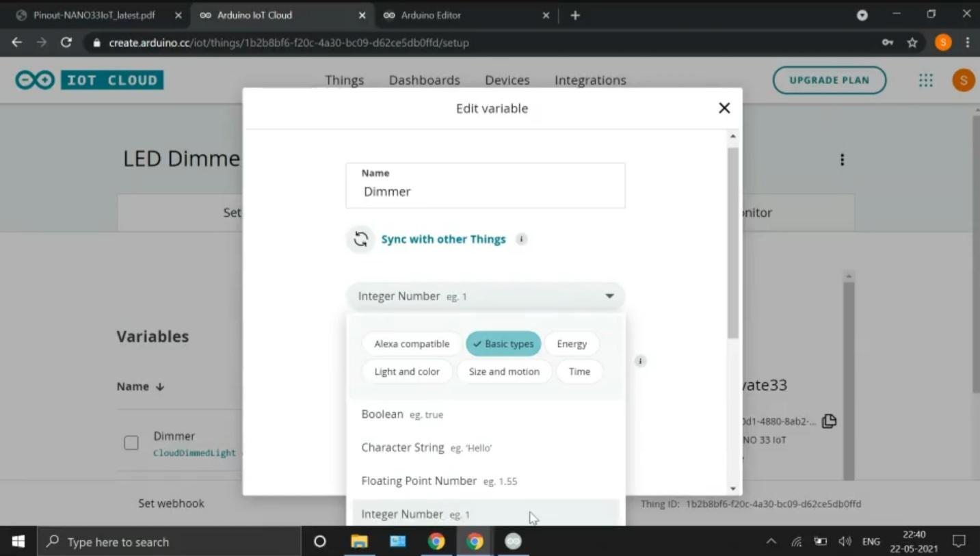This screenshot has height=556, width=980.
Task: Filter variable types by Size and motion
Action: coord(504,371)
